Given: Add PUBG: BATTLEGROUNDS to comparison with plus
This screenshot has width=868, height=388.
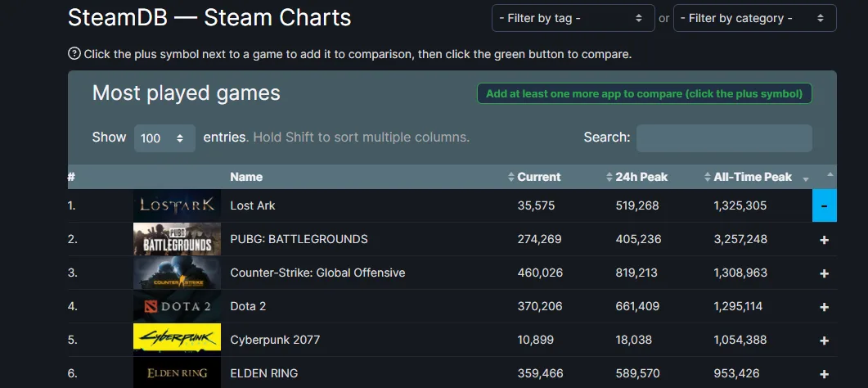Looking at the screenshot, I should (x=824, y=240).
